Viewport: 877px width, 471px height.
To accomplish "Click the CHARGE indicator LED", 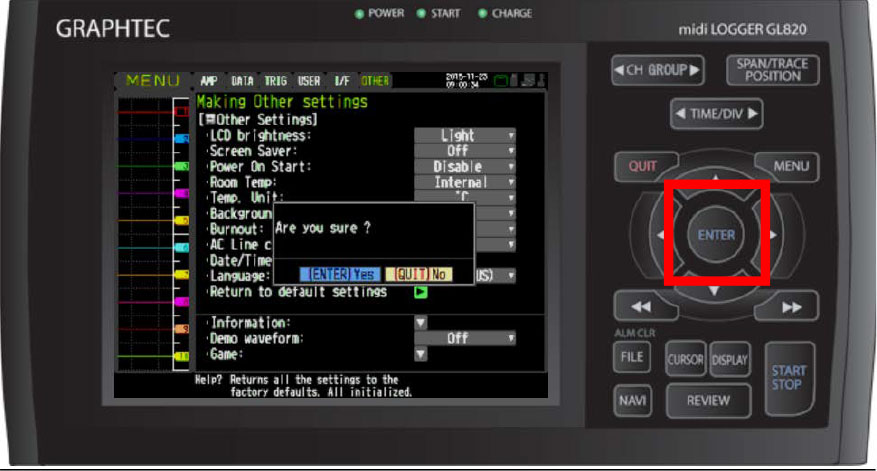I will click(483, 13).
